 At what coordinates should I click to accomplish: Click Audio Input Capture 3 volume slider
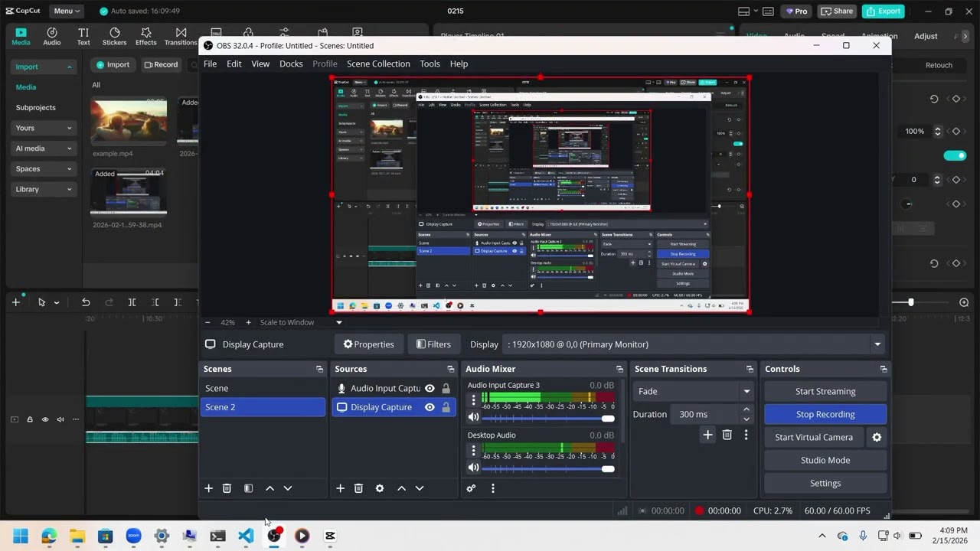pyautogui.click(x=548, y=419)
